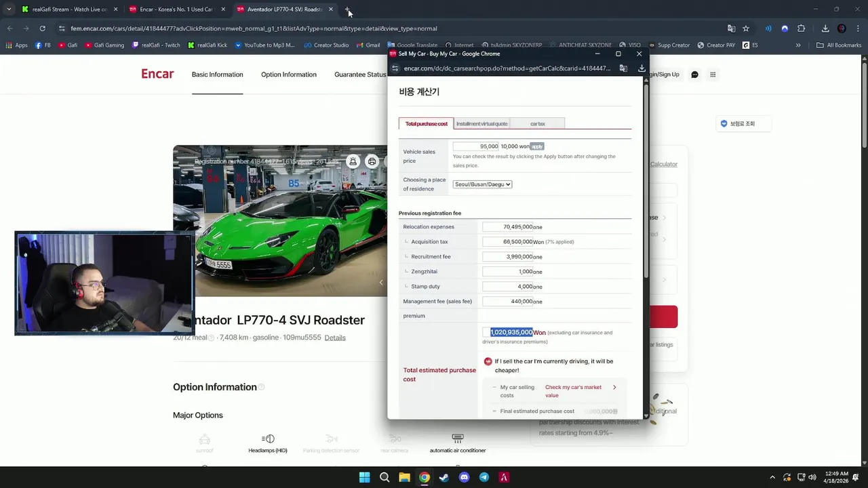This screenshot has height=488, width=868.
Task: Select installment virtual quote tab
Action: point(481,123)
